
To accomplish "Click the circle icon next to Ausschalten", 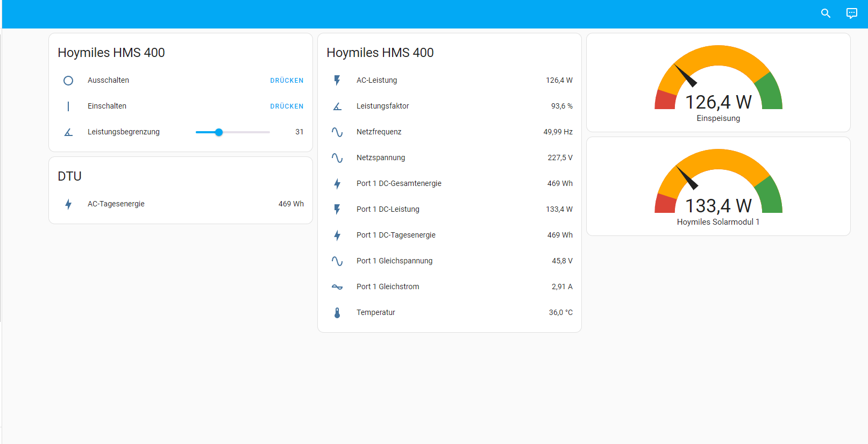I will pyautogui.click(x=68, y=81).
